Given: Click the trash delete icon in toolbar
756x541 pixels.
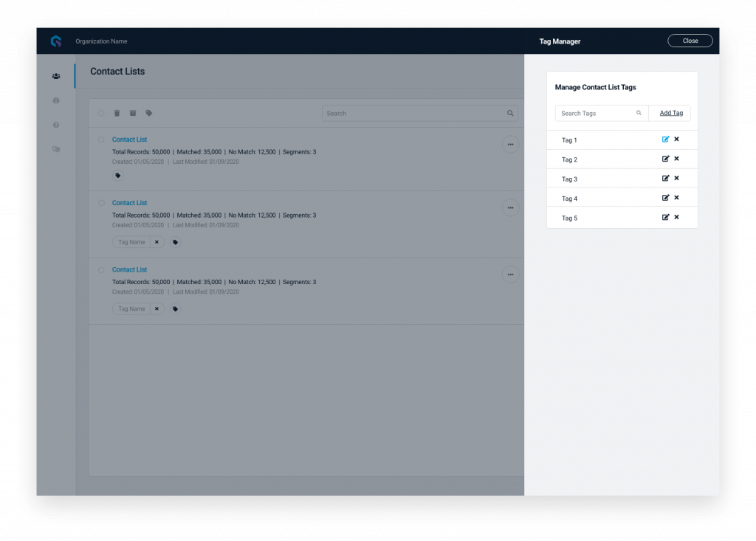Looking at the screenshot, I should coord(117,113).
